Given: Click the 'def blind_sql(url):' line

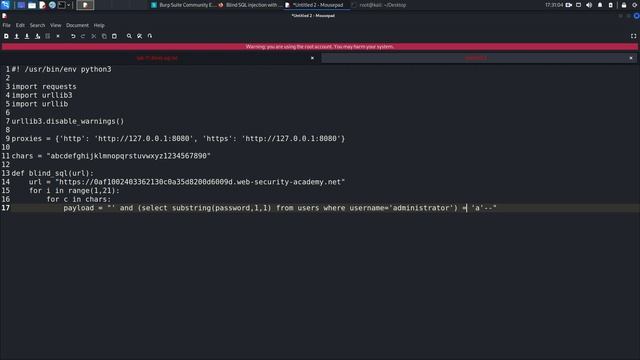Looking at the screenshot, I should [x=52, y=173].
